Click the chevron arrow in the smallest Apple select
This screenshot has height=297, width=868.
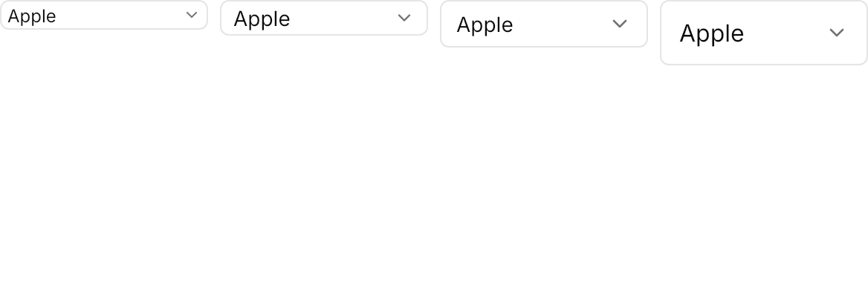point(192,15)
